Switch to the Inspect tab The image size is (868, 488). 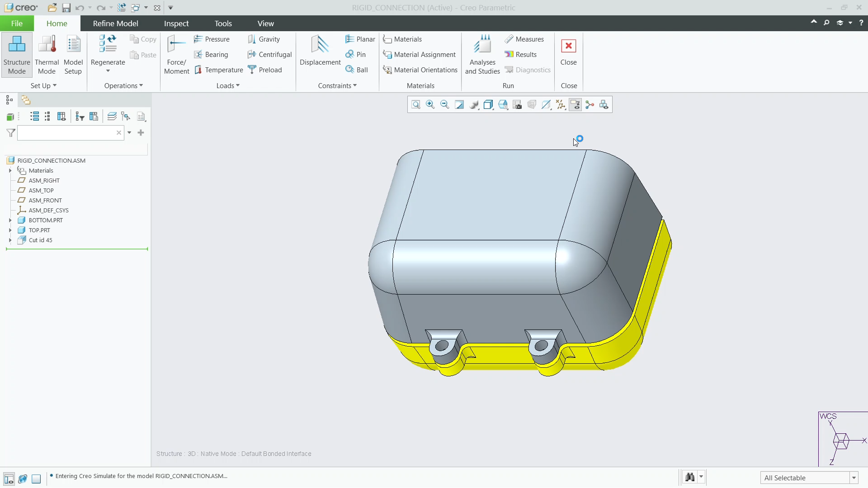[176, 23]
